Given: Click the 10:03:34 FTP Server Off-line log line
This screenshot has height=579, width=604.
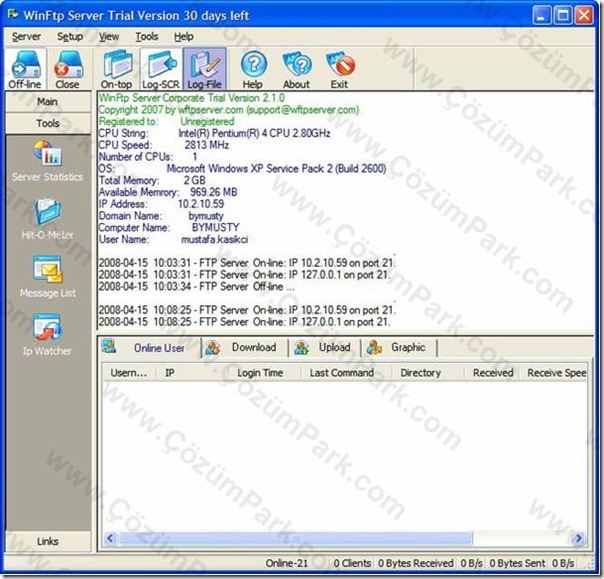Looking at the screenshot, I should point(196,286).
